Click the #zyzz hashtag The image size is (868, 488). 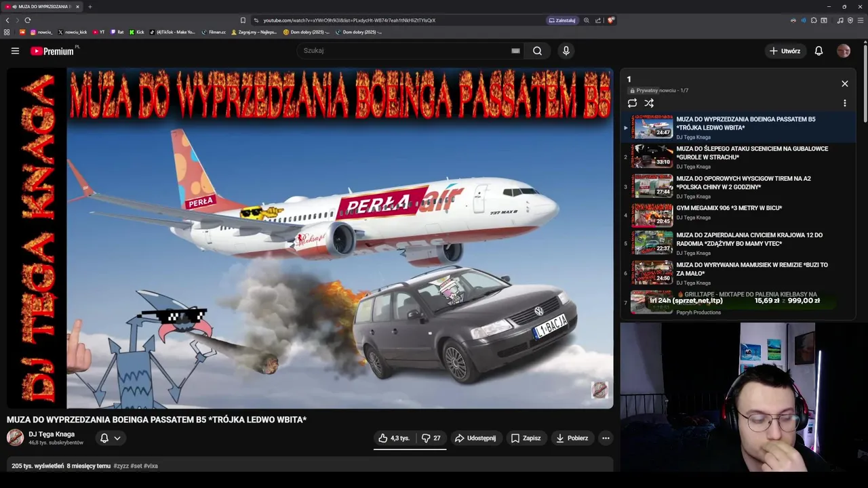(121, 466)
